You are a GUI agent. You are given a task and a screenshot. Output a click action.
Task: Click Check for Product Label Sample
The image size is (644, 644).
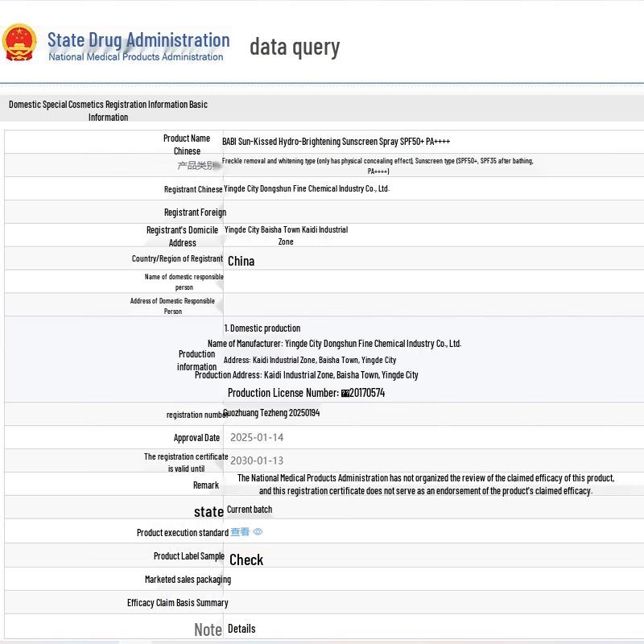point(246,559)
